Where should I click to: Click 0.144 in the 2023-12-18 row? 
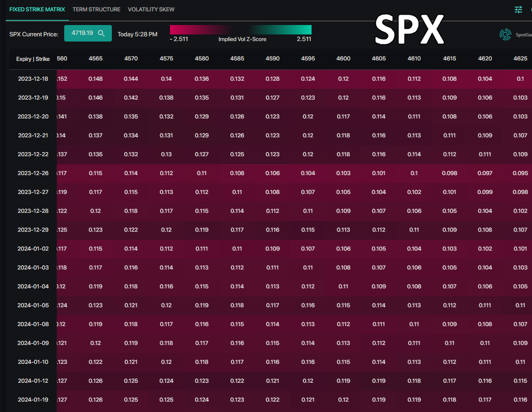131,79
